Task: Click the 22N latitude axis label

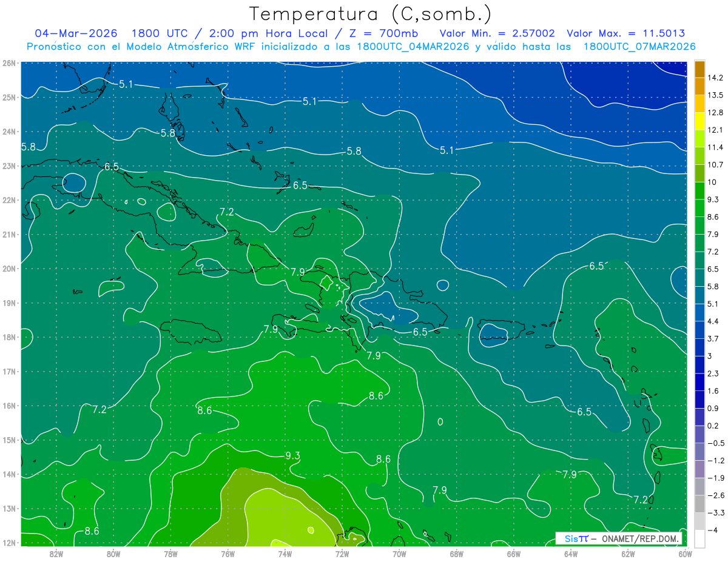Action: coord(8,200)
